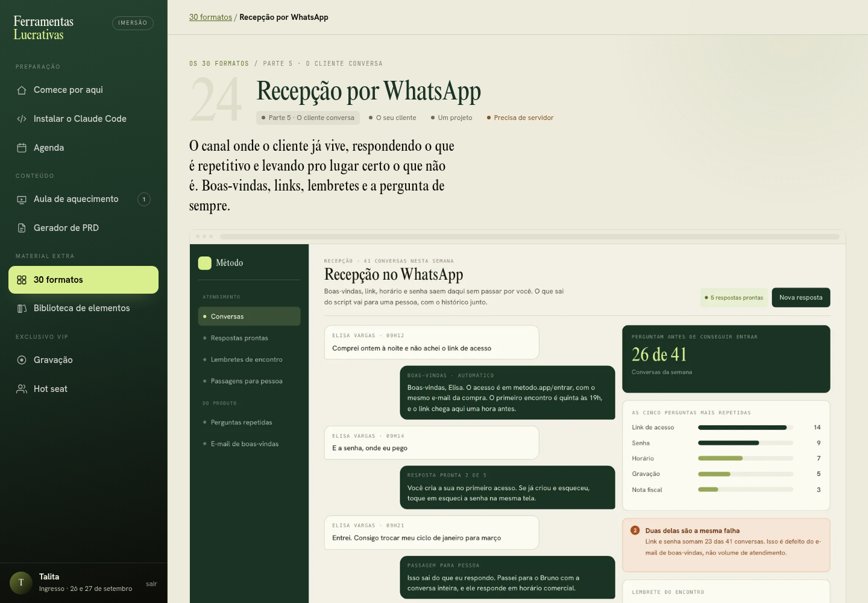Click the books icon for Biblioteca de elementos
The height and width of the screenshot is (603, 868).
click(x=22, y=309)
